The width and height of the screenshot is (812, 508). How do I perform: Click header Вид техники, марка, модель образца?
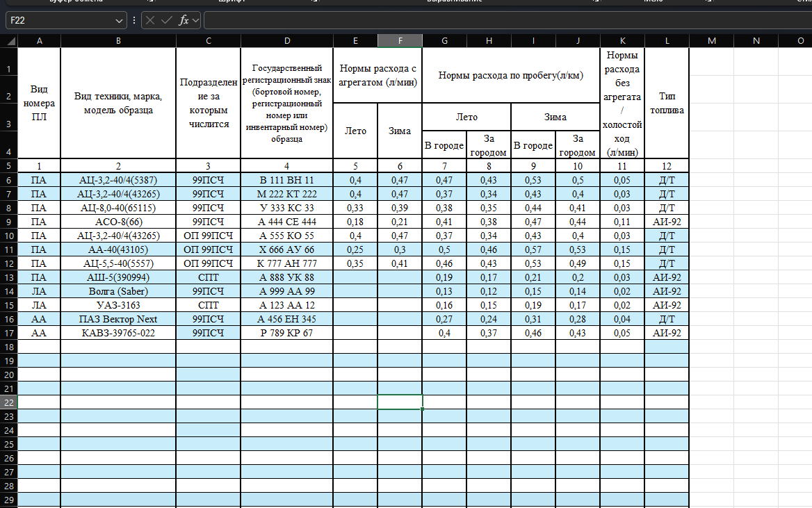coord(118,103)
